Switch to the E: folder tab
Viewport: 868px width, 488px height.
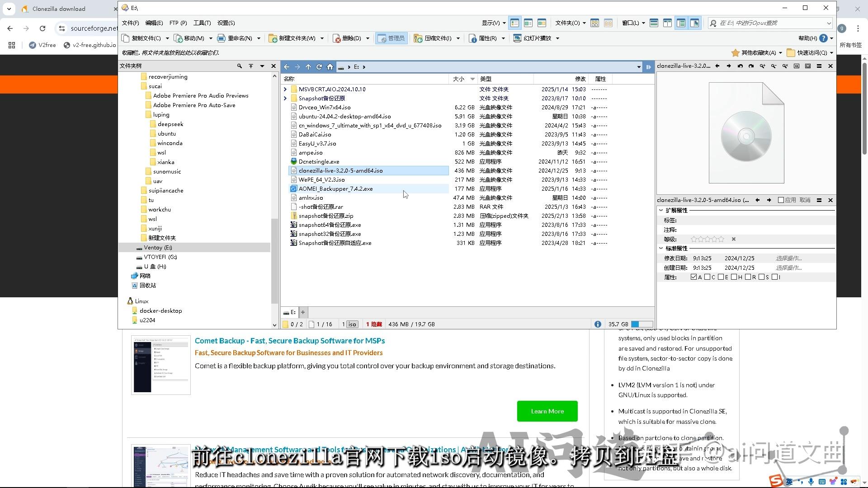click(290, 312)
